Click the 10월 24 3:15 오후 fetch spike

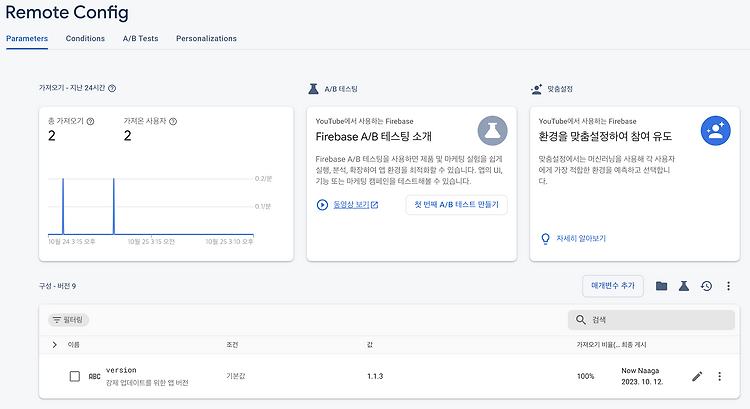[x=63, y=207]
